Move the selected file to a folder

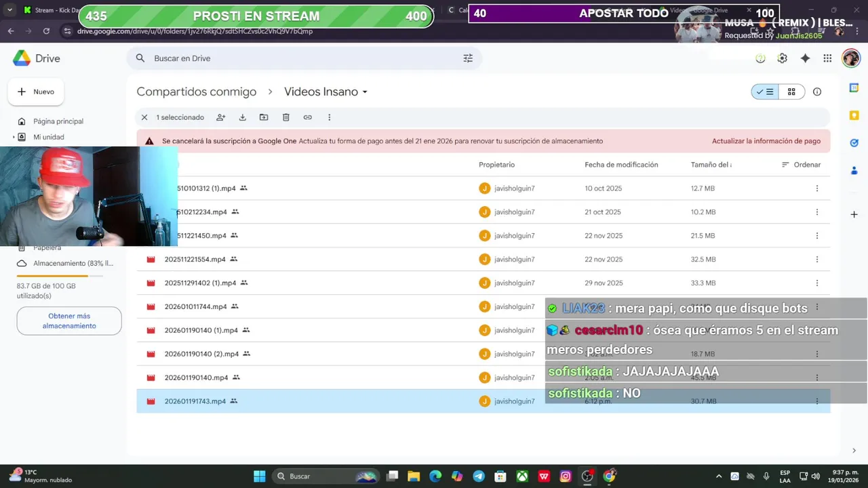coord(264,117)
